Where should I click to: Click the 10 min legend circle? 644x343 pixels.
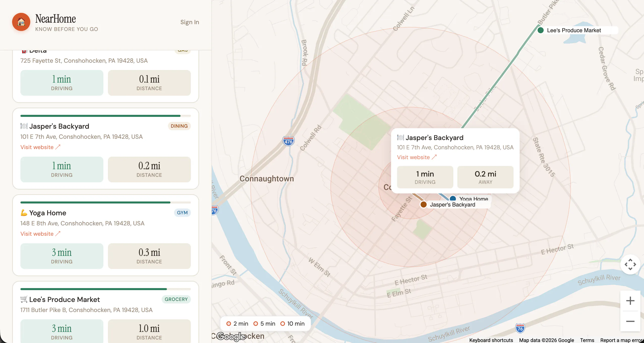282,324
